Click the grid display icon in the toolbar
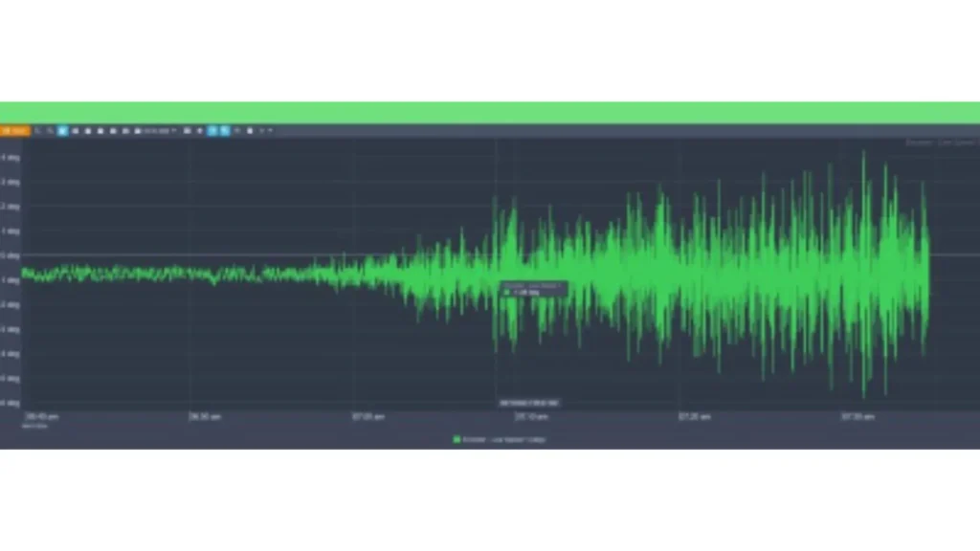Image resolution: width=980 pixels, height=551 pixels. pos(114,130)
